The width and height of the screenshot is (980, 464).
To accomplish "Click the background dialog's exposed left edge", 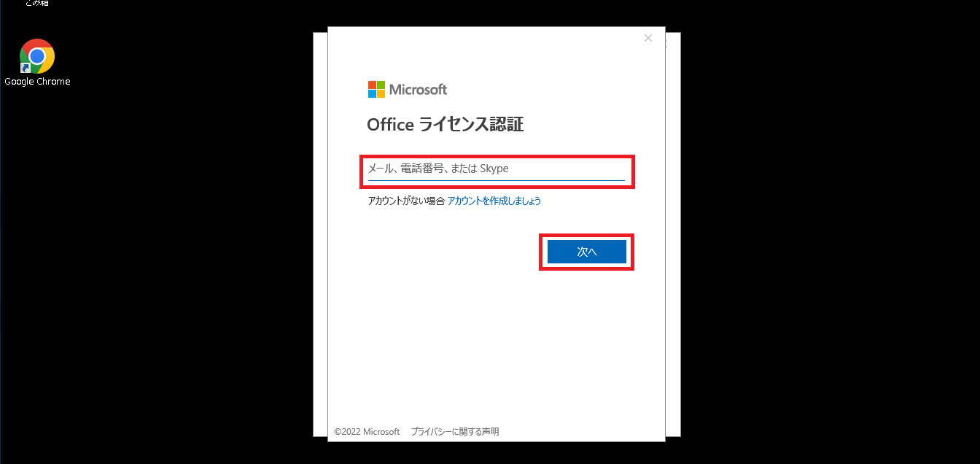I will pyautogui.click(x=320, y=233).
